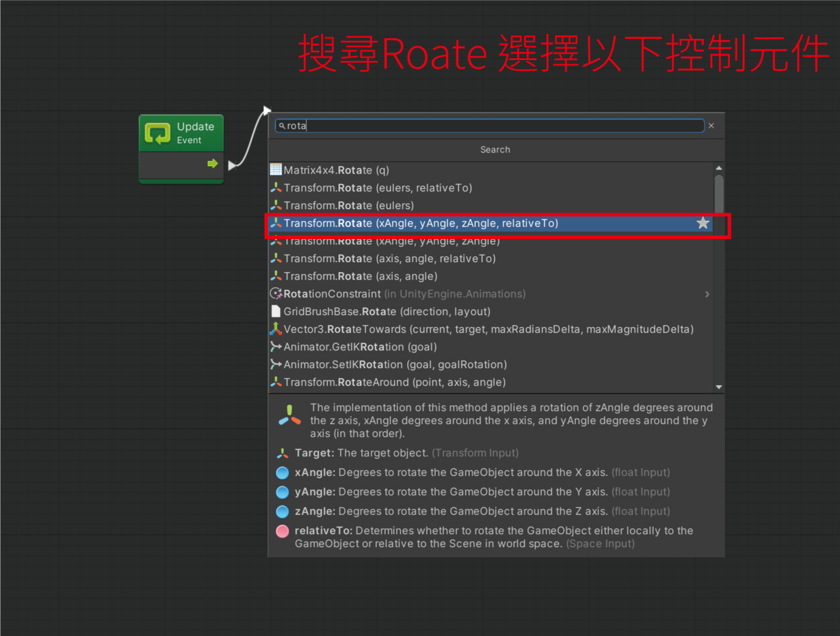Image resolution: width=840 pixels, height=636 pixels.
Task: Click the Transform.RotateAround transform icon
Action: pyautogui.click(x=276, y=382)
